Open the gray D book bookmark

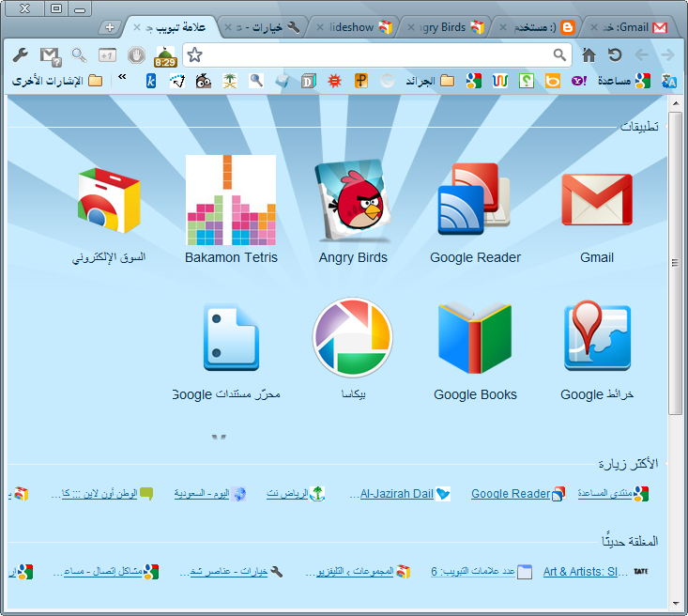pos(309,82)
